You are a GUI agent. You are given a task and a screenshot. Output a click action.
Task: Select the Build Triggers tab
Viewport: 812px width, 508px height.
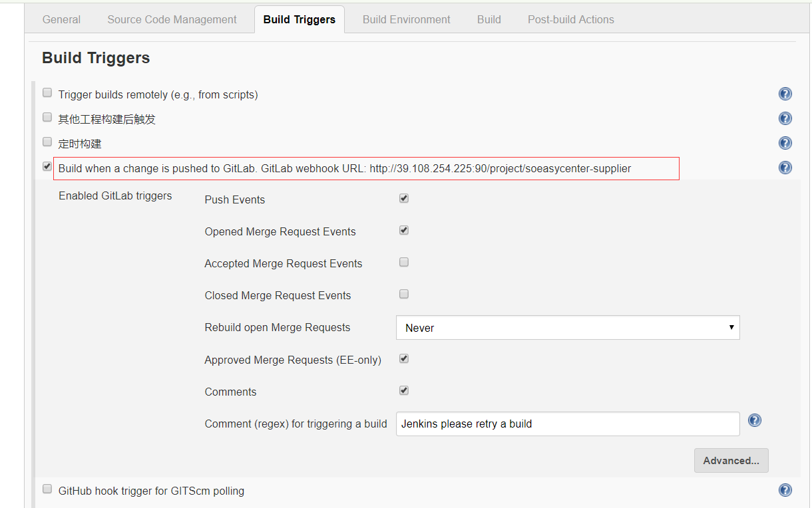point(300,19)
